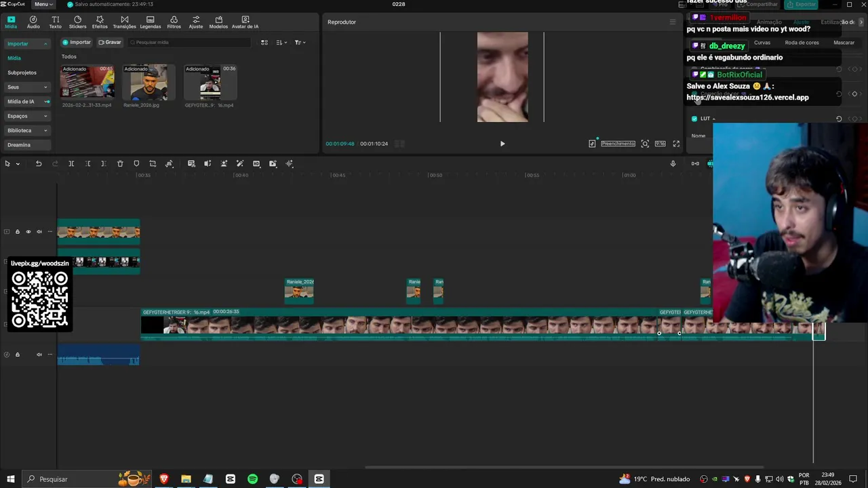Open the Transições panel
The width and height of the screenshot is (868, 488).
(x=124, y=22)
